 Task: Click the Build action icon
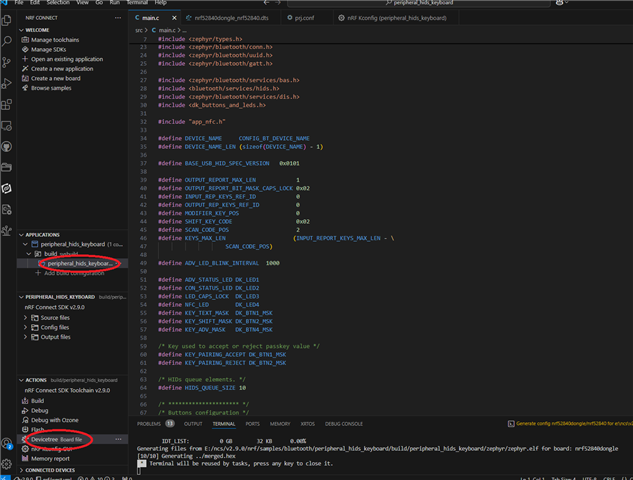tap(25, 401)
